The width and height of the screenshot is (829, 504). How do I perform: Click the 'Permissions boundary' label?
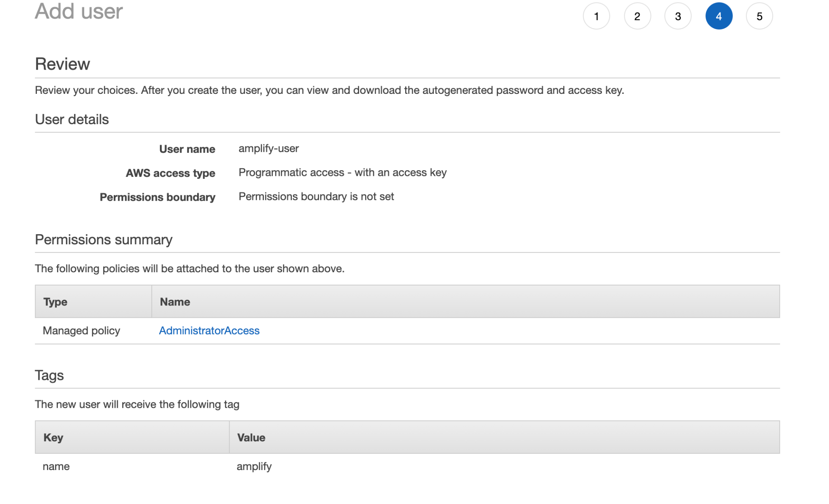point(157,197)
